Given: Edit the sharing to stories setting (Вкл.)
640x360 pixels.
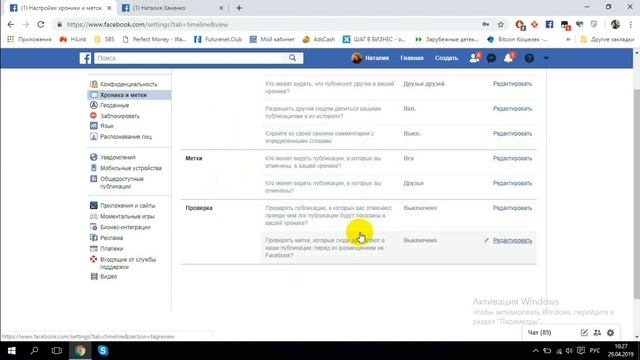Looking at the screenshot, I should click(512, 109).
